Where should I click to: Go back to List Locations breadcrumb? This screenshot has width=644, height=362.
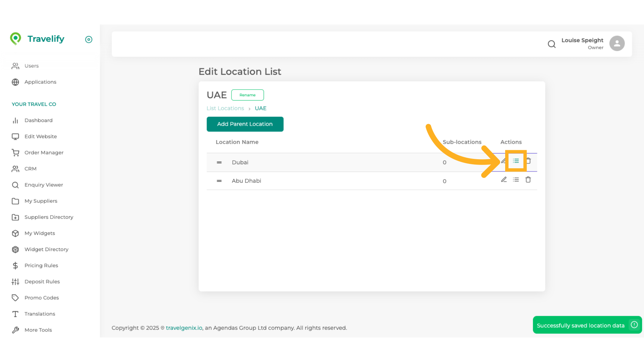[x=225, y=108]
